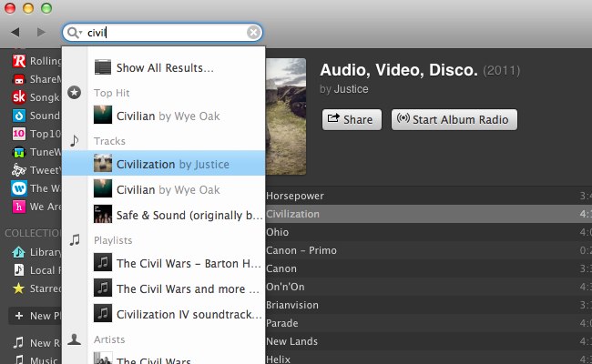Viewport: 592px width, 364px height.
Task: Select the On'n'On track row
Action: click(x=429, y=287)
